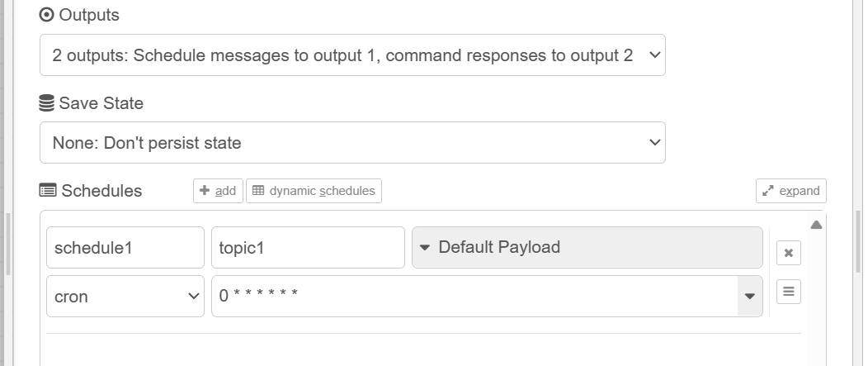The height and width of the screenshot is (366, 868).
Task: Click the Outputs label text
Action: pyautogui.click(x=89, y=16)
